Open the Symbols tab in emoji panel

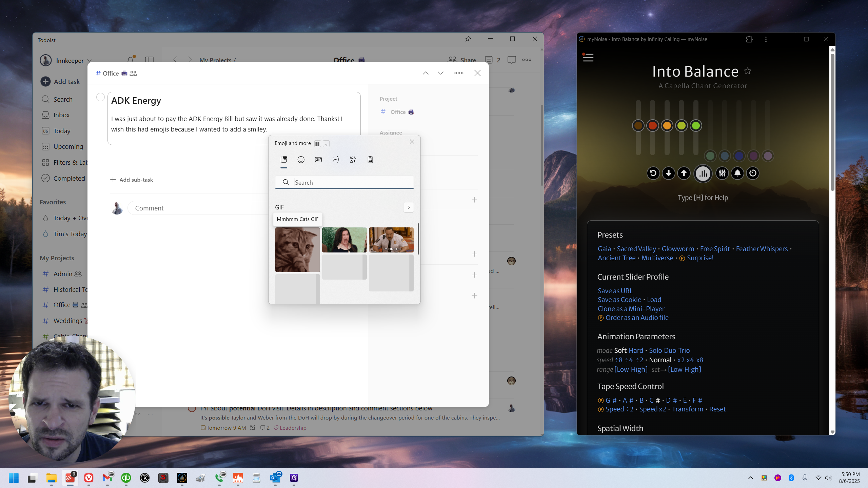[353, 160]
